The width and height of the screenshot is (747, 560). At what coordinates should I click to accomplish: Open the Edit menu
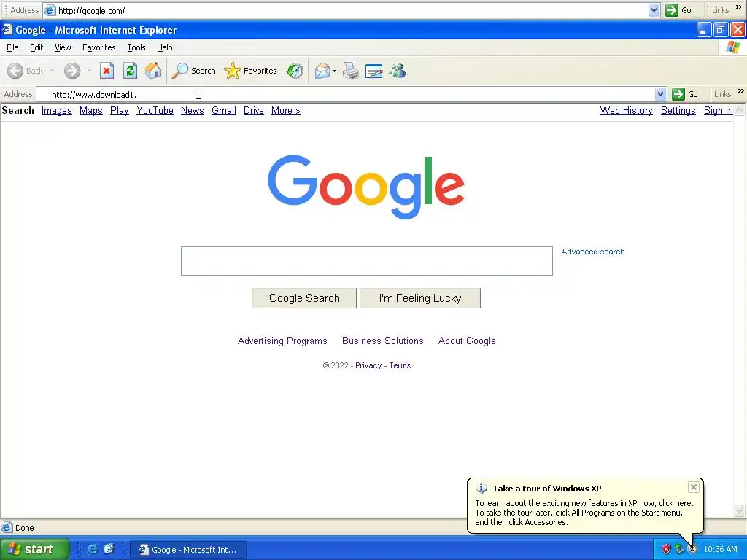(36, 47)
